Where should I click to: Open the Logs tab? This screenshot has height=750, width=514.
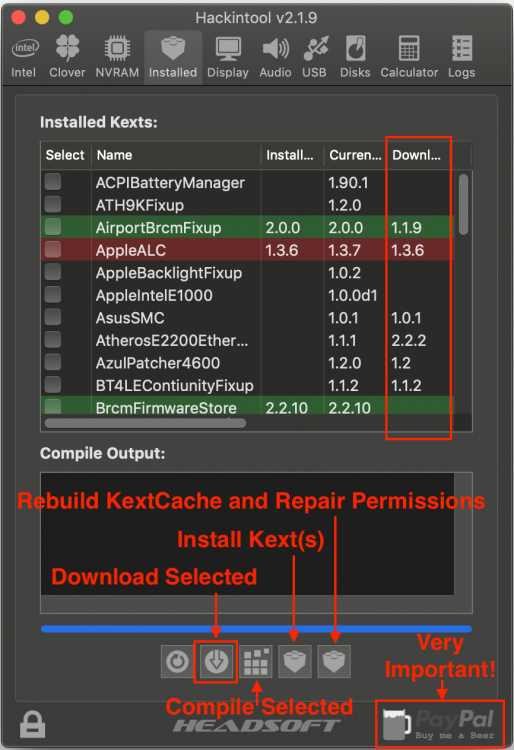click(461, 58)
